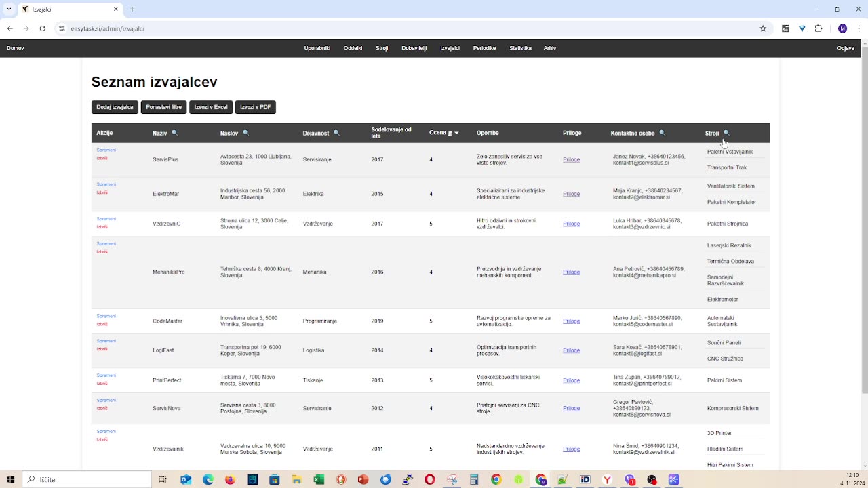Open Priloge link for MehanikaPro

click(571, 272)
